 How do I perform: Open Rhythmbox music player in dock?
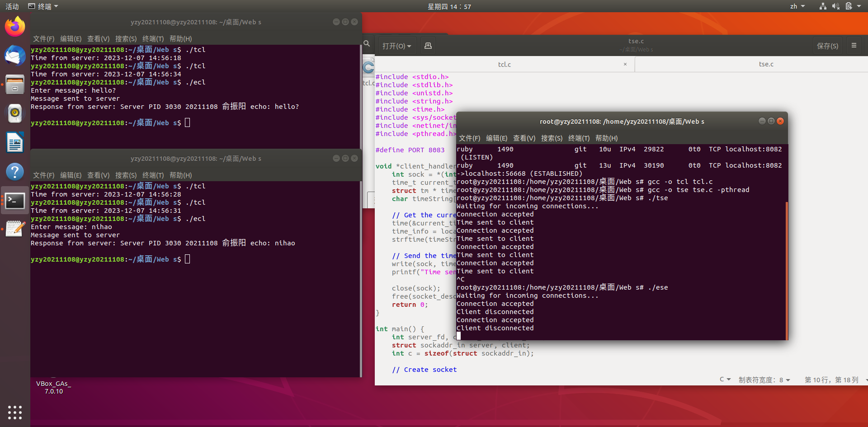click(15, 113)
